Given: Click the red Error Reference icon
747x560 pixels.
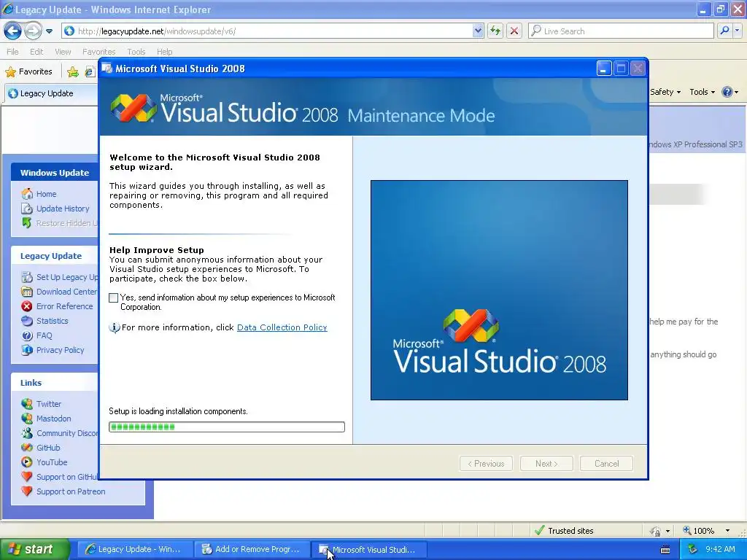Looking at the screenshot, I should [x=27, y=306].
